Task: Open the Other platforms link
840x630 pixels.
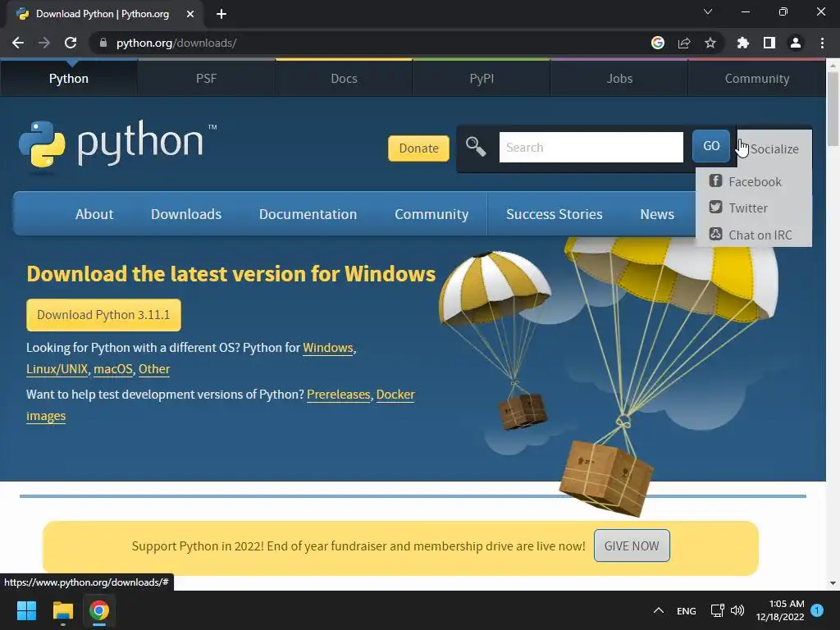Action: 154,369
